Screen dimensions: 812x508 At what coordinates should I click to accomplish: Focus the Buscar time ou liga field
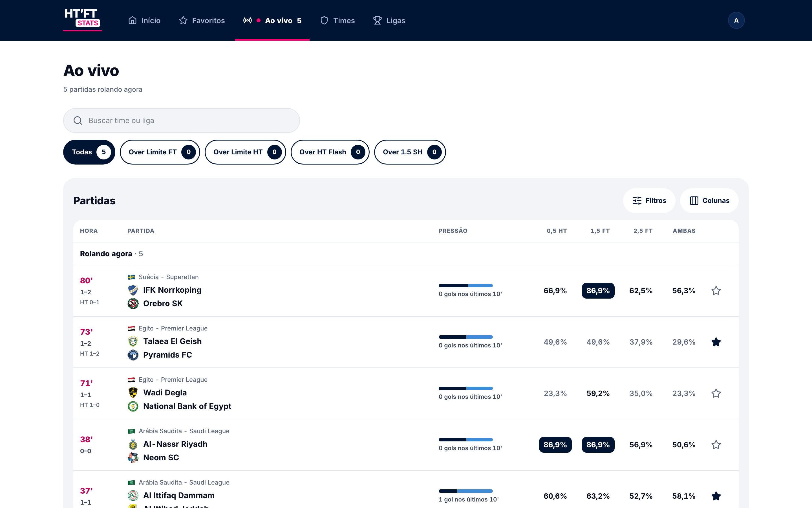click(x=182, y=121)
